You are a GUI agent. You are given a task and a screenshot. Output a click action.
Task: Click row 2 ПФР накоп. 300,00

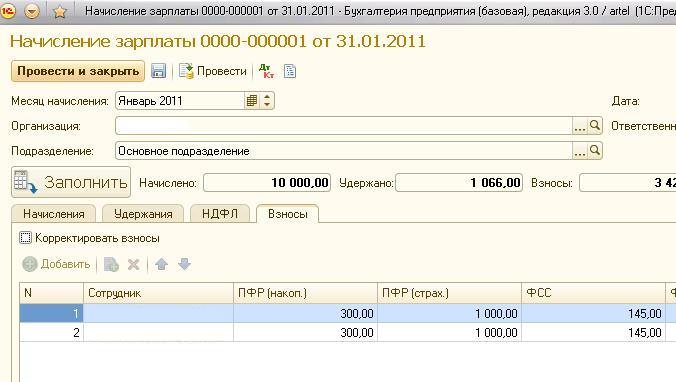(x=305, y=332)
